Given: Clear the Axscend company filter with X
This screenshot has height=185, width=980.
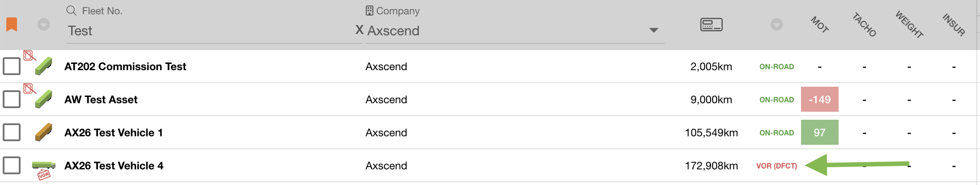Looking at the screenshot, I should point(359,30).
